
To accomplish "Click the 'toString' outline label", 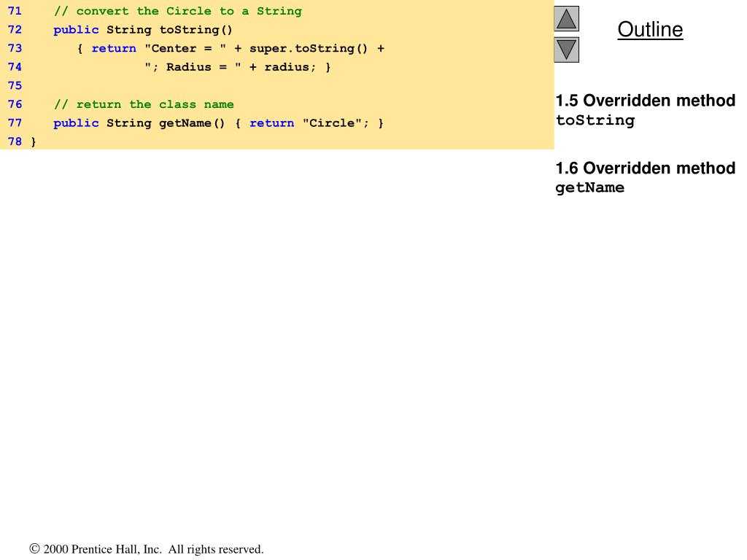I will (x=595, y=120).
